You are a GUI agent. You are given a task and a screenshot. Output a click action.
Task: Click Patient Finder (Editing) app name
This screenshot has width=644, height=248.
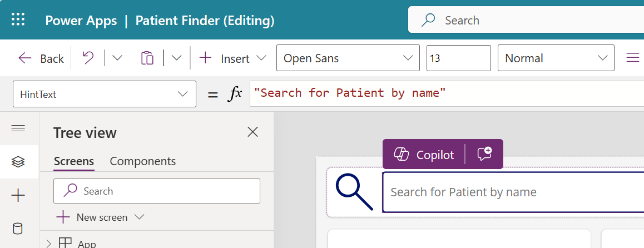pyautogui.click(x=205, y=21)
